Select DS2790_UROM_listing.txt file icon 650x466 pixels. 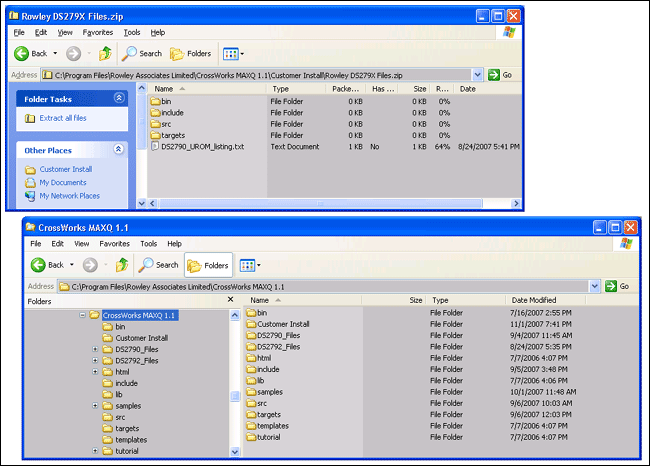click(155, 146)
